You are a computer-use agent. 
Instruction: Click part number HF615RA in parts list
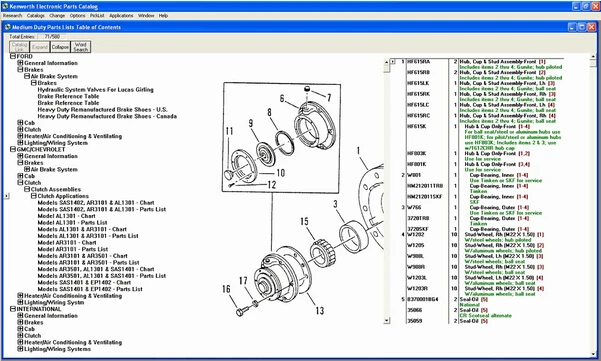click(419, 62)
